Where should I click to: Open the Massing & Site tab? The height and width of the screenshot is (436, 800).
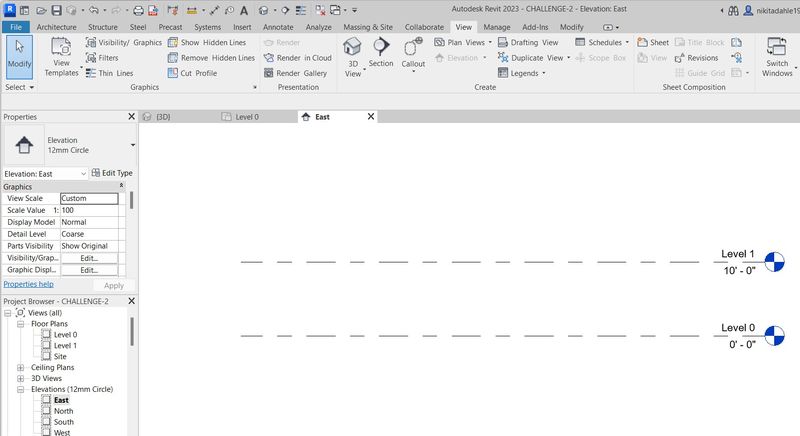click(x=368, y=27)
